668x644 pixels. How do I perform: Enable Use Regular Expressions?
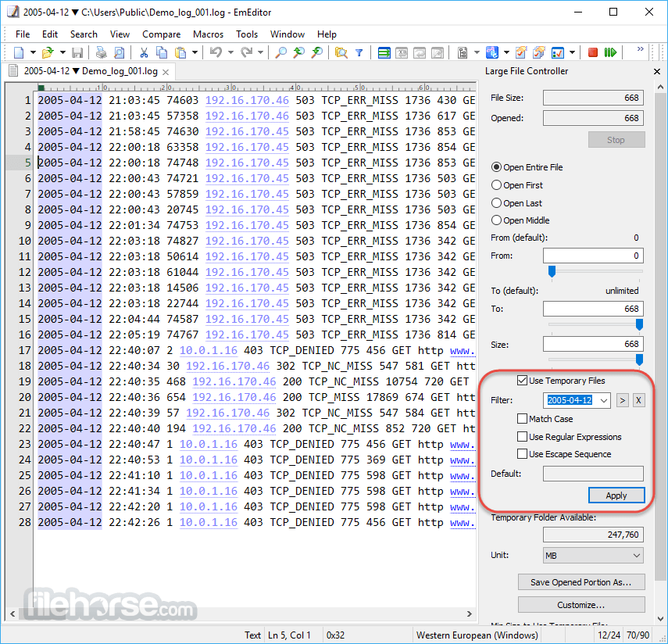coord(522,436)
